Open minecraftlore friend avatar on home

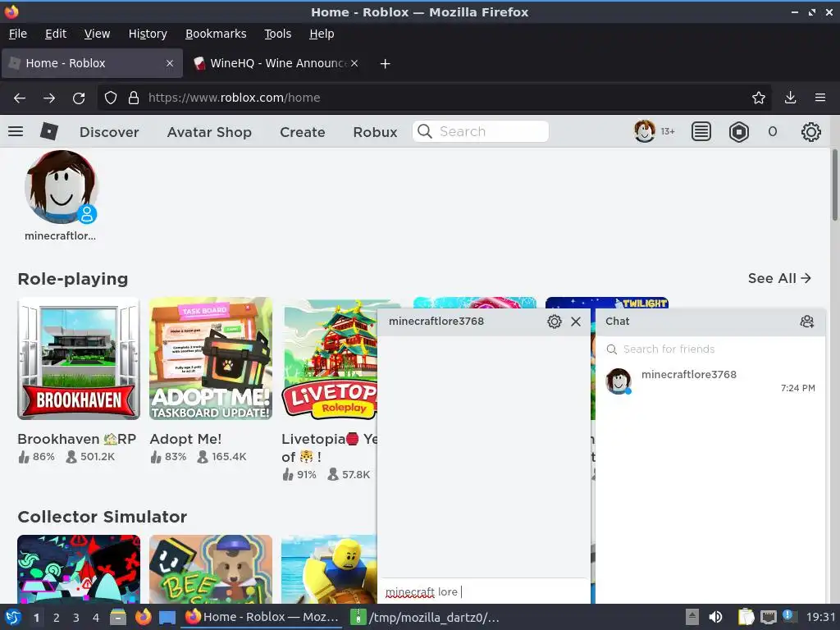(61, 186)
